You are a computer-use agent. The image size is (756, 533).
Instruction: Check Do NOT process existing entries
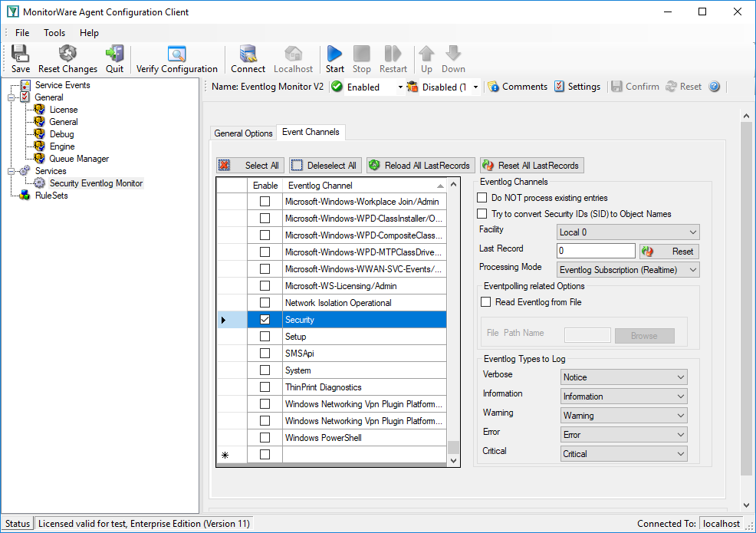(x=482, y=197)
